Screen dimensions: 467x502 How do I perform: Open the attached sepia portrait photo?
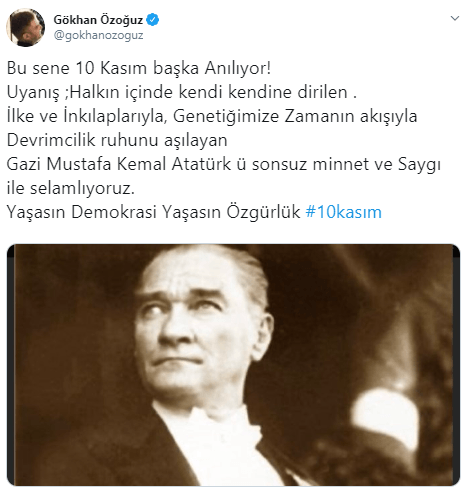click(233, 365)
